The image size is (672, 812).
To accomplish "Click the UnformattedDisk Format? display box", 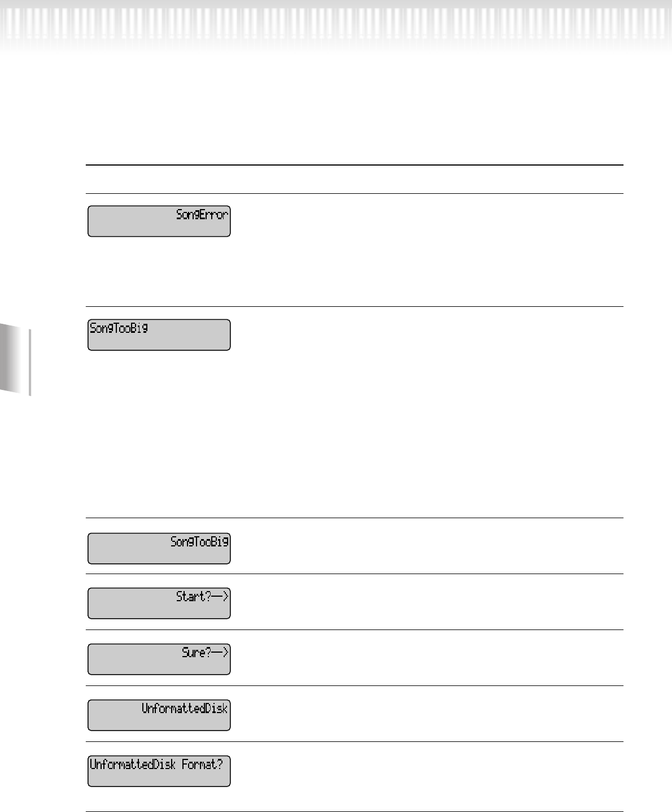I will coord(159,771).
